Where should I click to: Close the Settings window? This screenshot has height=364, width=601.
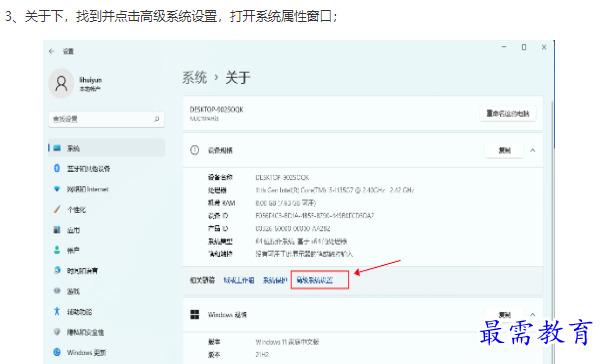pos(544,47)
